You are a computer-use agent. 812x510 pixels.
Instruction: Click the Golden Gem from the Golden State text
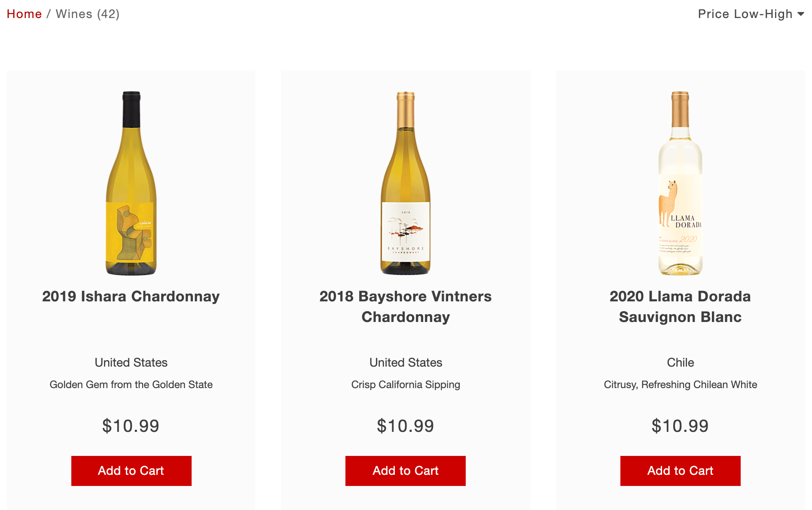(x=131, y=385)
